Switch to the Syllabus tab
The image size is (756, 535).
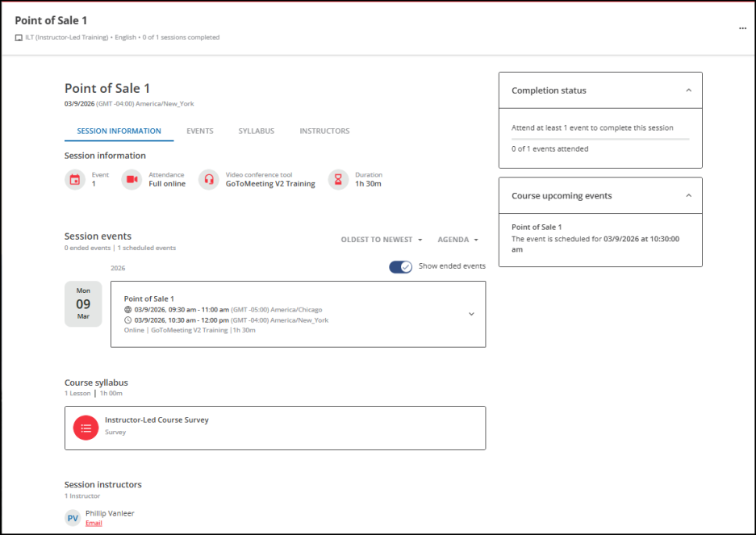coord(256,131)
